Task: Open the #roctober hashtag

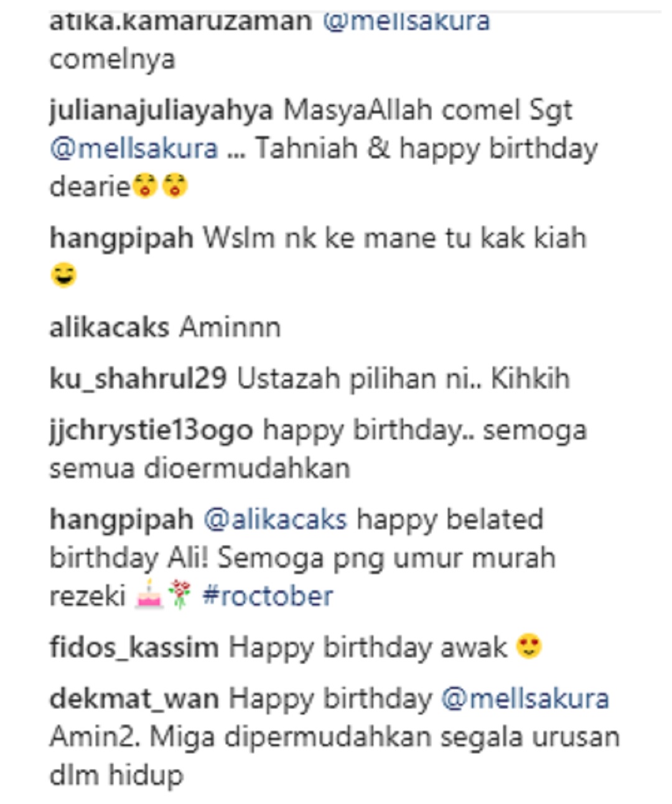Action: pyautogui.click(x=268, y=597)
